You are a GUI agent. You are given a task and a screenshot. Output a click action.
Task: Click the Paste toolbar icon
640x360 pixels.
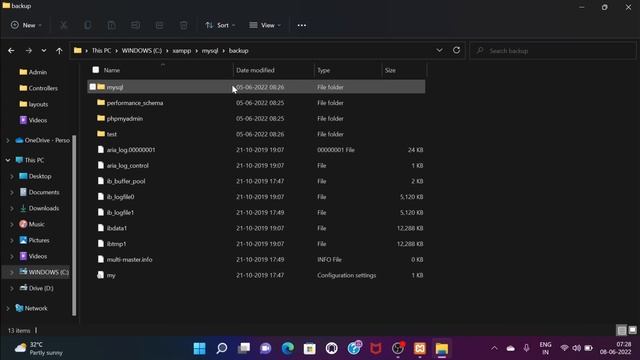pyautogui.click(x=111, y=25)
